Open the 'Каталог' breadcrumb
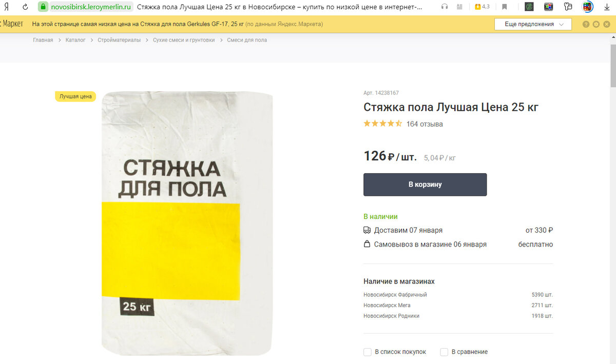 pyautogui.click(x=75, y=40)
